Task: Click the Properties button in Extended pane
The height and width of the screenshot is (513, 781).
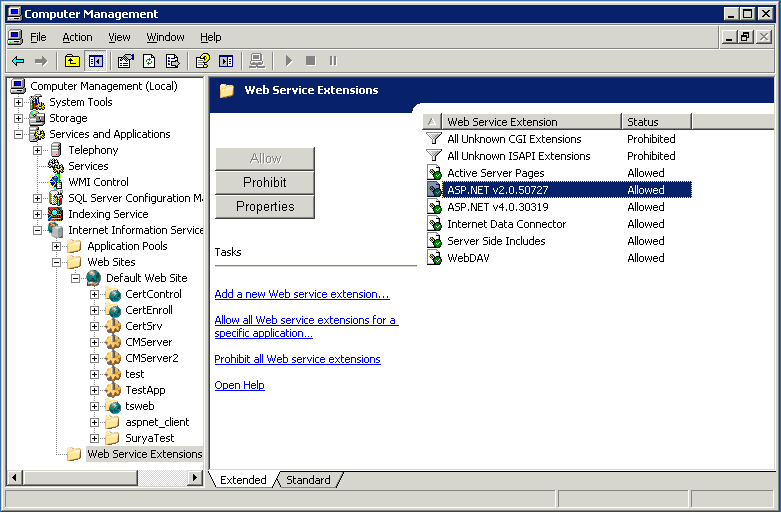Action: pos(265,206)
